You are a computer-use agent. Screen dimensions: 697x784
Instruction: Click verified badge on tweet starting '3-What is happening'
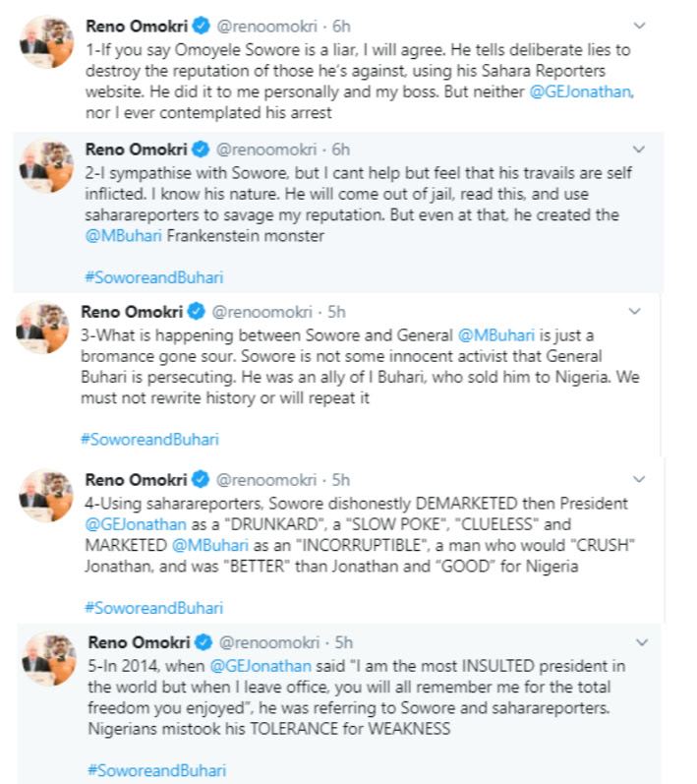click(195, 312)
